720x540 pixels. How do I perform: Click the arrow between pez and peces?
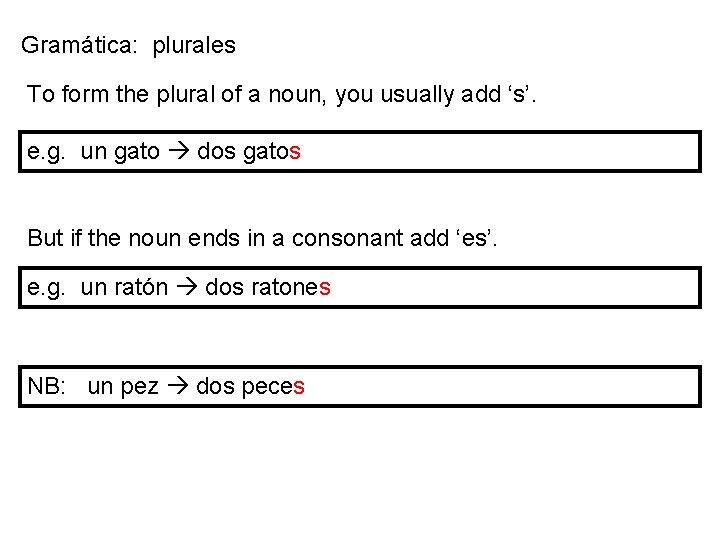(x=178, y=386)
